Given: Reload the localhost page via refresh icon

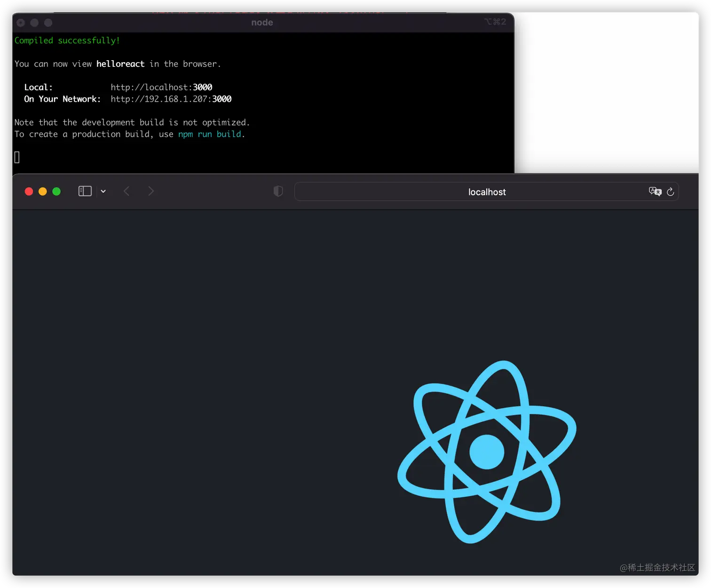Looking at the screenshot, I should click(x=670, y=192).
